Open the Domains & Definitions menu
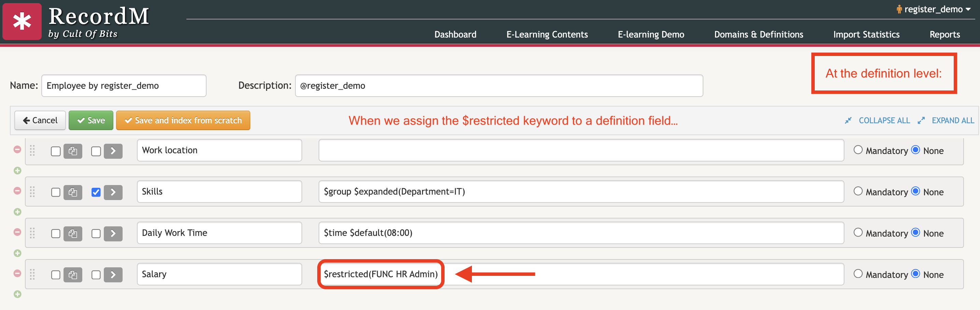The width and height of the screenshot is (980, 310). pos(758,34)
